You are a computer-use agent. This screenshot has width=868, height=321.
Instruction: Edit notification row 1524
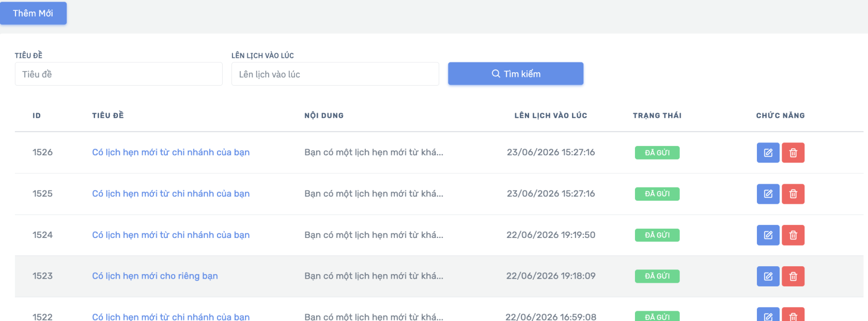point(768,235)
